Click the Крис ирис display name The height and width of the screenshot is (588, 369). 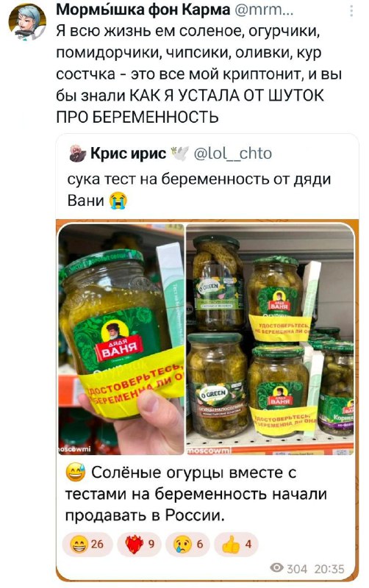tap(128, 154)
